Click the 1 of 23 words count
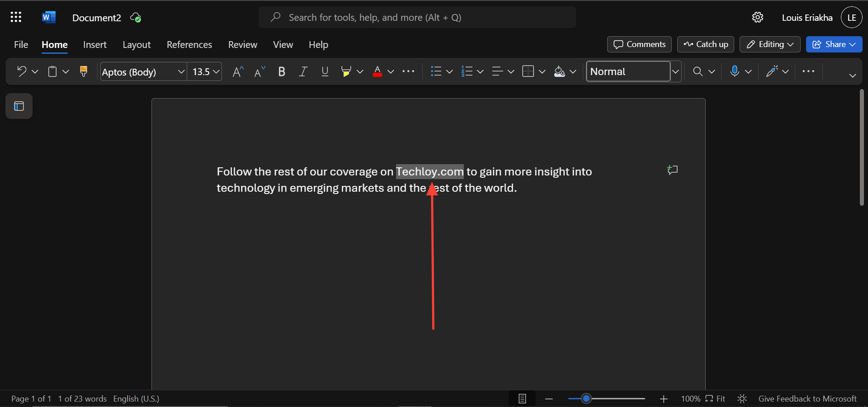The height and width of the screenshot is (407, 868). pyautogui.click(x=82, y=399)
